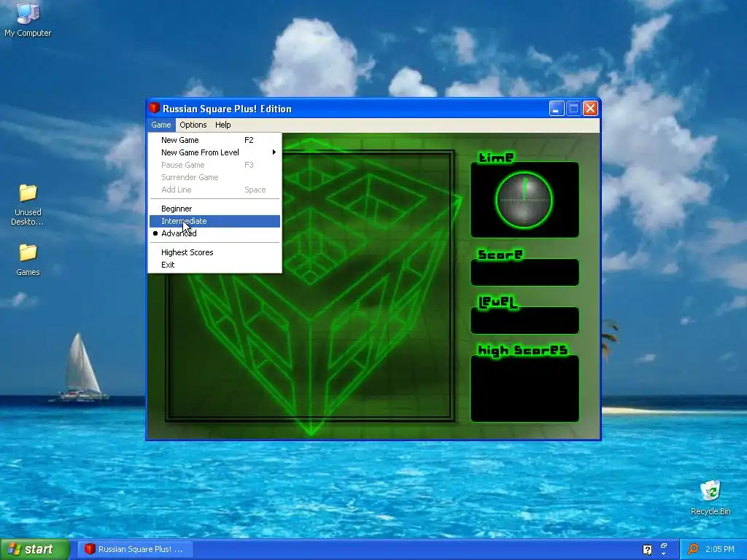The height and width of the screenshot is (560, 747).
Task: Click the Russian Square Plus taskbar button
Action: click(135, 549)
